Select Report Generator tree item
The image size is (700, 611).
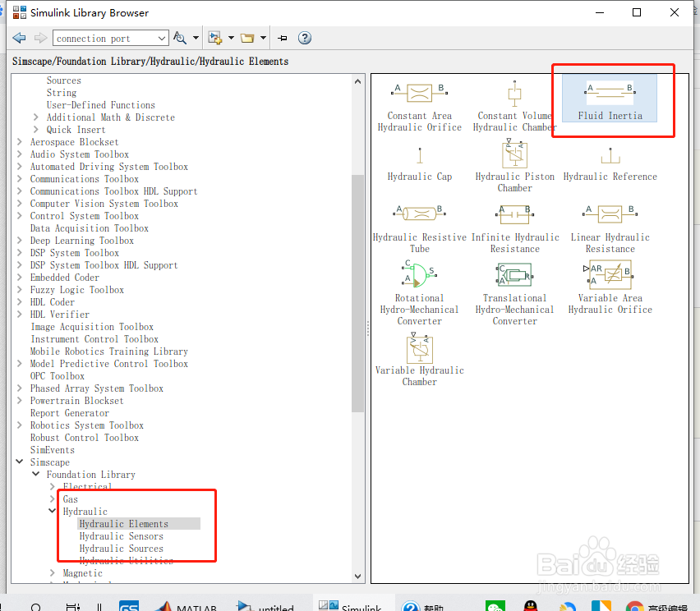(x=70, y=413)
